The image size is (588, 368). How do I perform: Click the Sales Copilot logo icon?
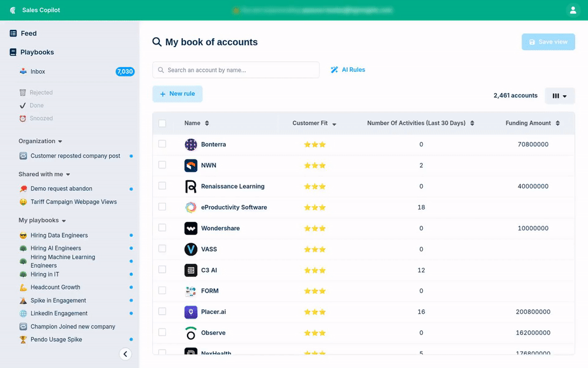coord(13,10)
